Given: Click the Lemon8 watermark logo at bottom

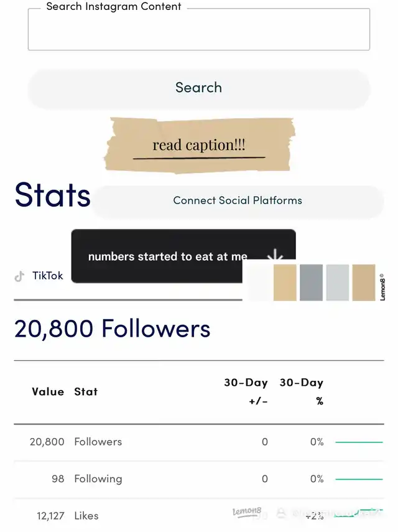Looking at the screenshot, I should click(246, 512).
